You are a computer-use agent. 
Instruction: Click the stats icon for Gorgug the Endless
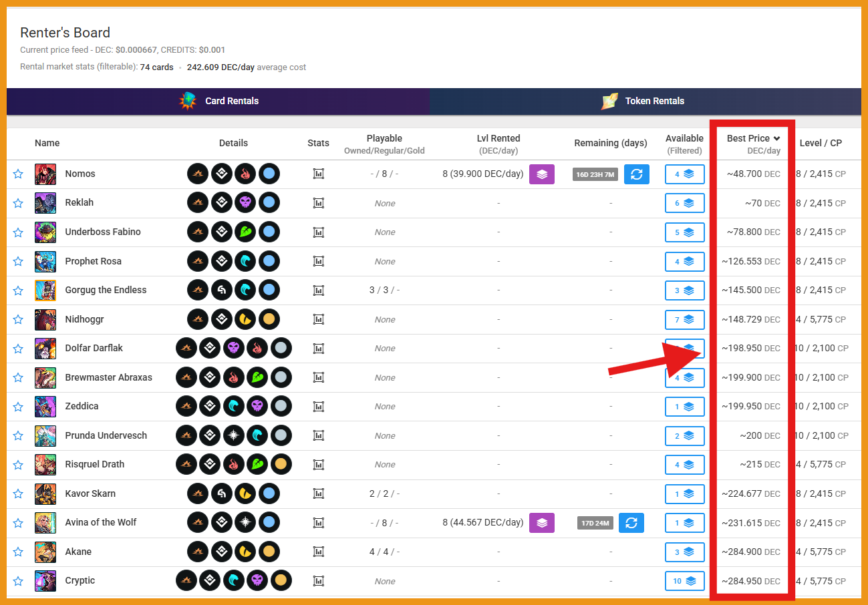coord(319,290)
